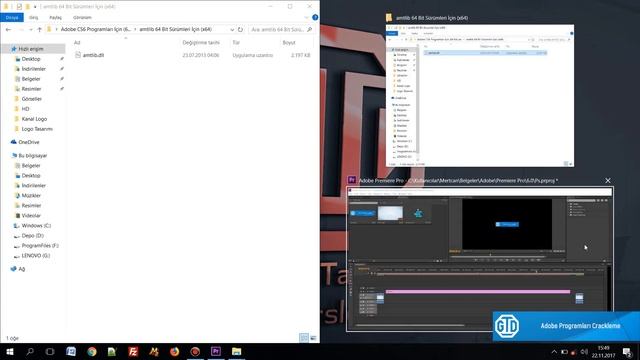Open the taskbar clock and date

603,352
